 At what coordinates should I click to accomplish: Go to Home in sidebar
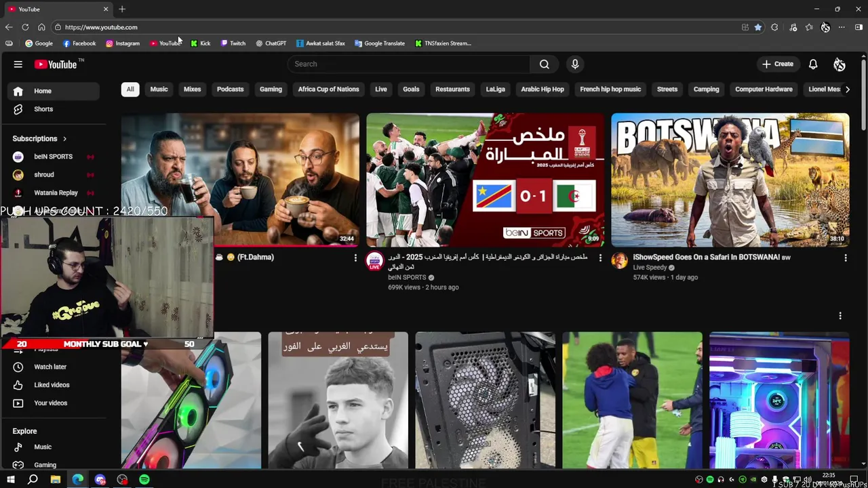coord(54,91)
